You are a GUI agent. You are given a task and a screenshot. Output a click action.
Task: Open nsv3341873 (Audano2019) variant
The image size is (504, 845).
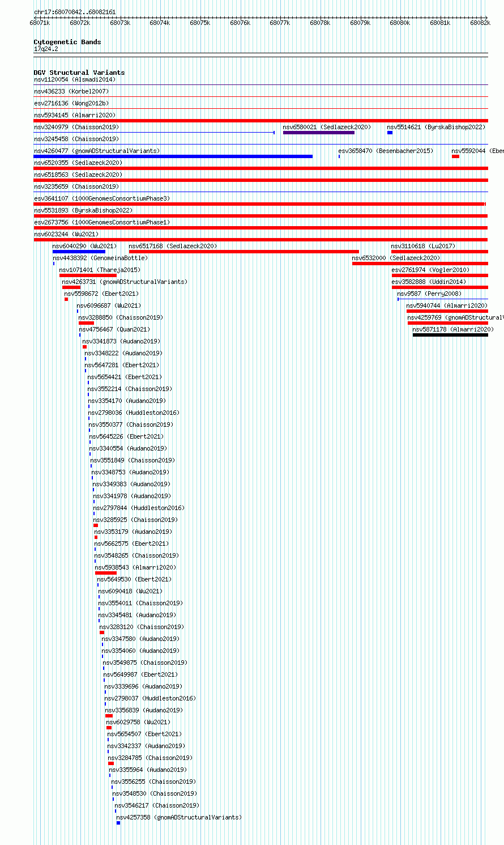(x=122, y=341)
